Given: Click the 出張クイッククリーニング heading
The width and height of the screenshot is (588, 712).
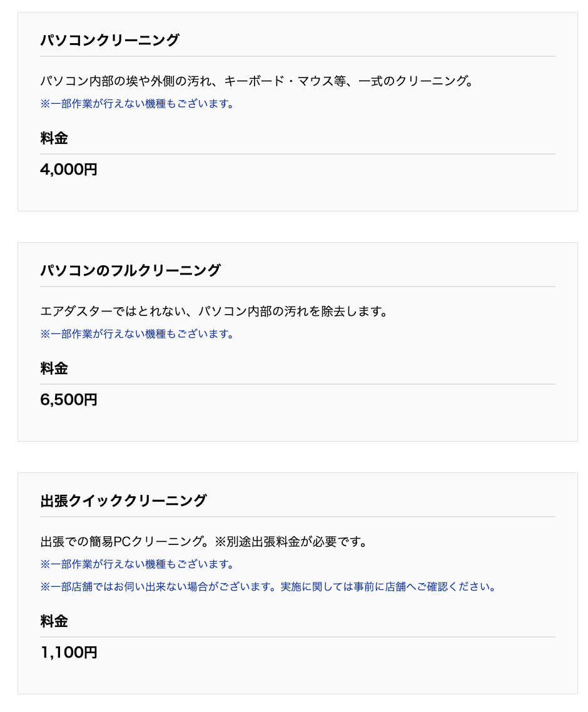Looking at the screenshot, I should tap(123, 501).
